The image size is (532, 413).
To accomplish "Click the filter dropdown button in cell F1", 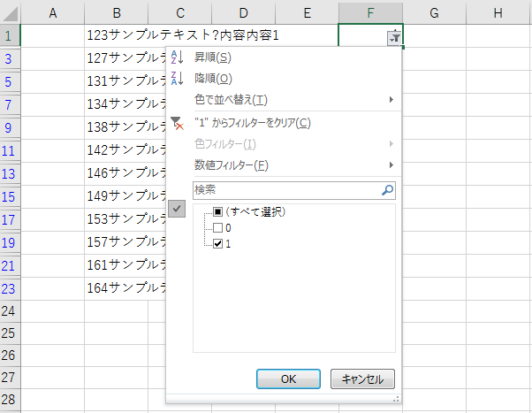I will [x=394, y=36].
